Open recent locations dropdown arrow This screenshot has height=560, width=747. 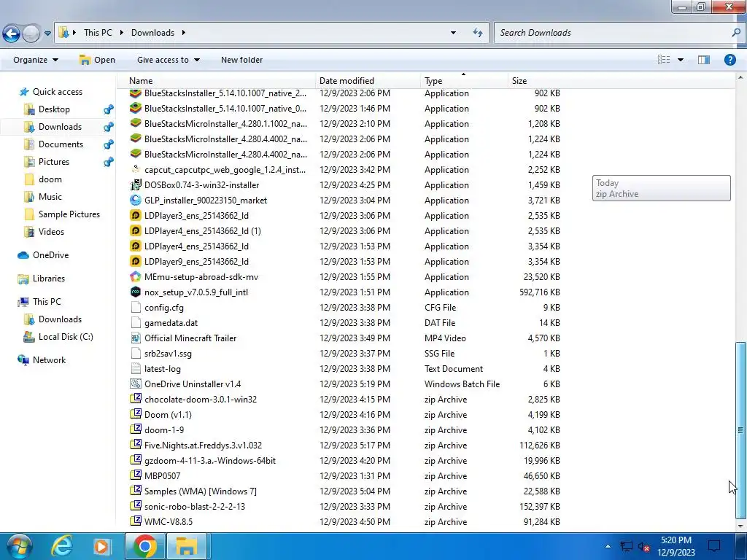[47, 34]
